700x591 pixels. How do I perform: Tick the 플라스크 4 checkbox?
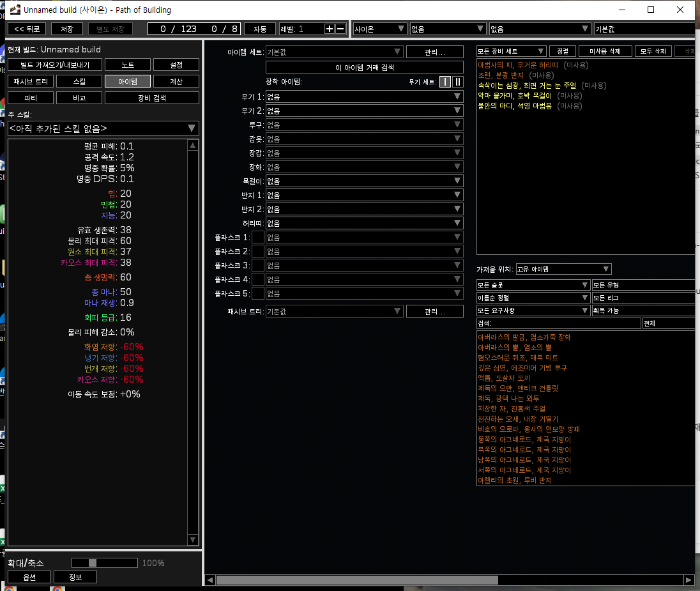(258, 280)
